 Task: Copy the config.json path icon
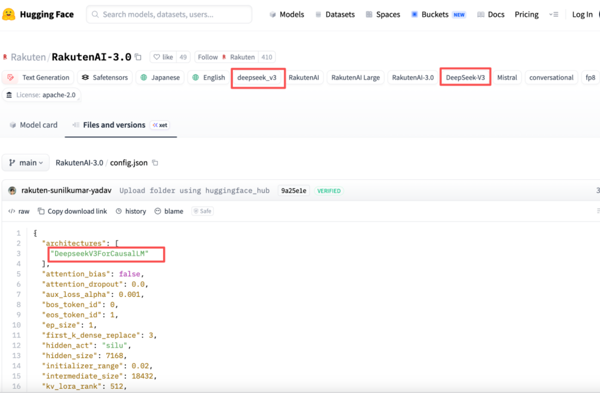coord(155,163)
